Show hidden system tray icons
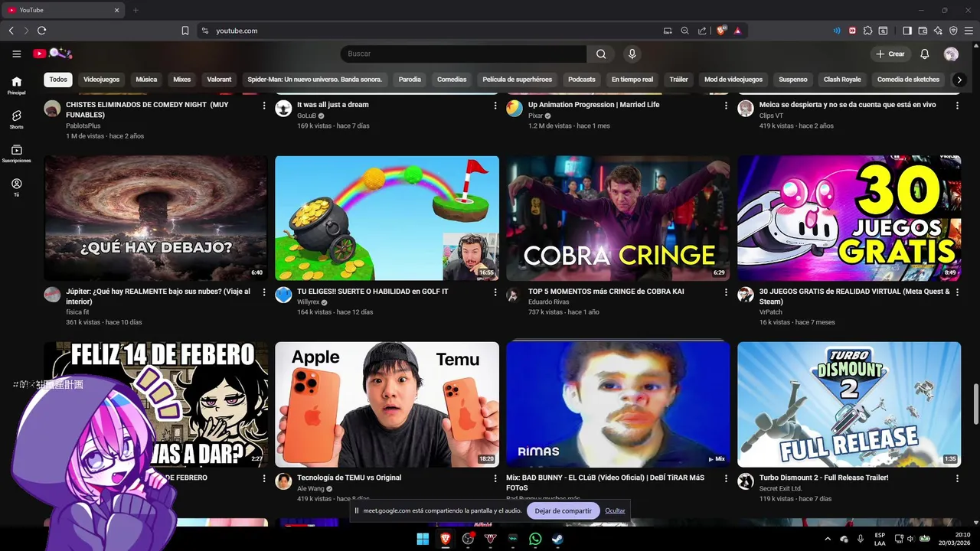The height and width of the screenshot is (551, 980). tap(828, 539)
